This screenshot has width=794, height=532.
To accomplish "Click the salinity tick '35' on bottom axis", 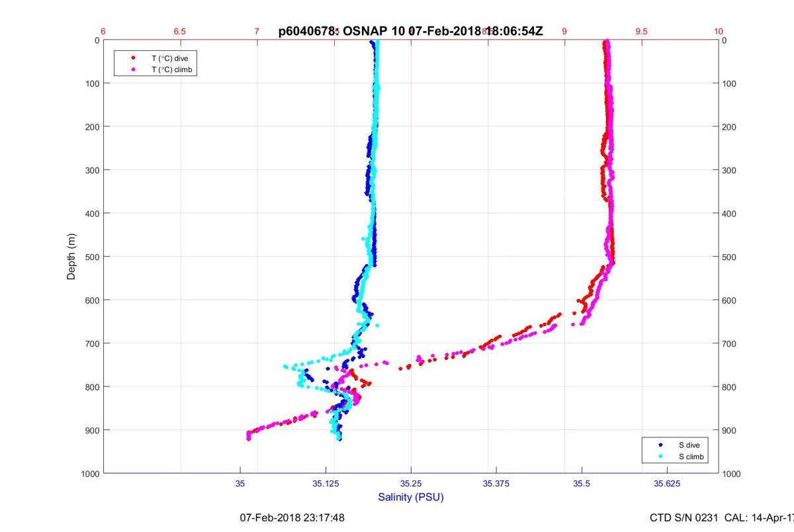I will pyautogui.click(x=240, y=484).
